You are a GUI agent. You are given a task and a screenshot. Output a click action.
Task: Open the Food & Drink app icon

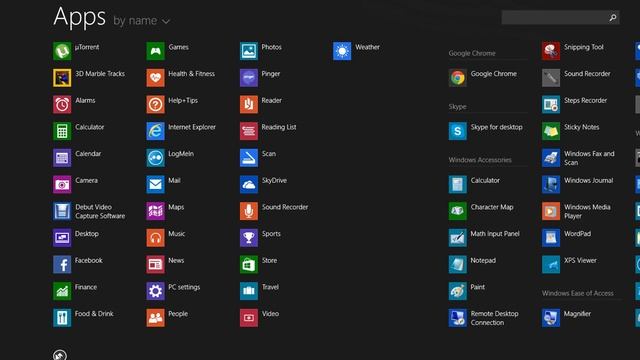click(x=62, y=318)
